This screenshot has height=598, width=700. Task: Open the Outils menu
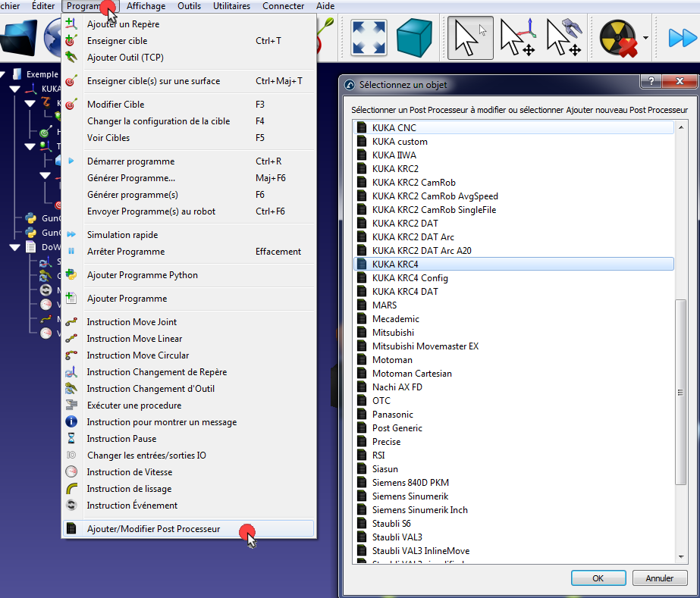190,6
